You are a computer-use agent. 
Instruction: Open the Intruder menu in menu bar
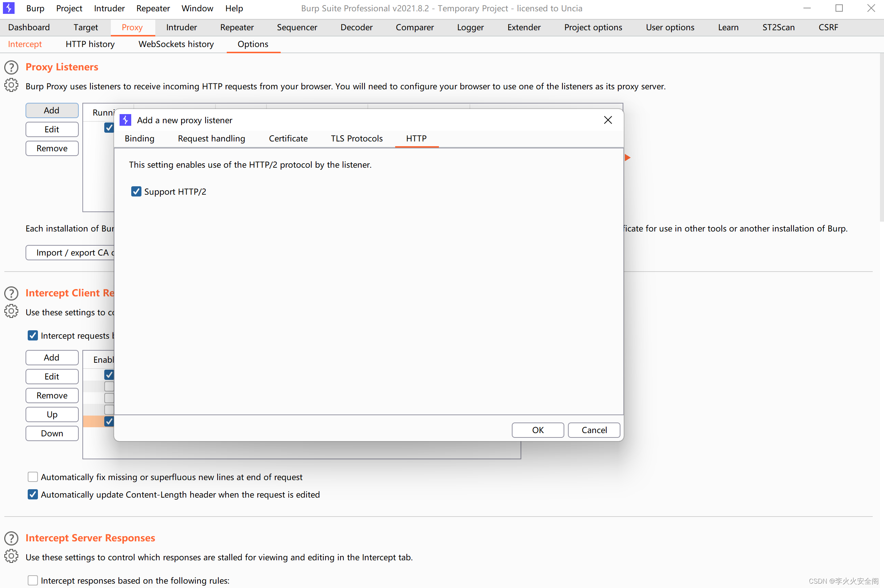tap(109, 8)
